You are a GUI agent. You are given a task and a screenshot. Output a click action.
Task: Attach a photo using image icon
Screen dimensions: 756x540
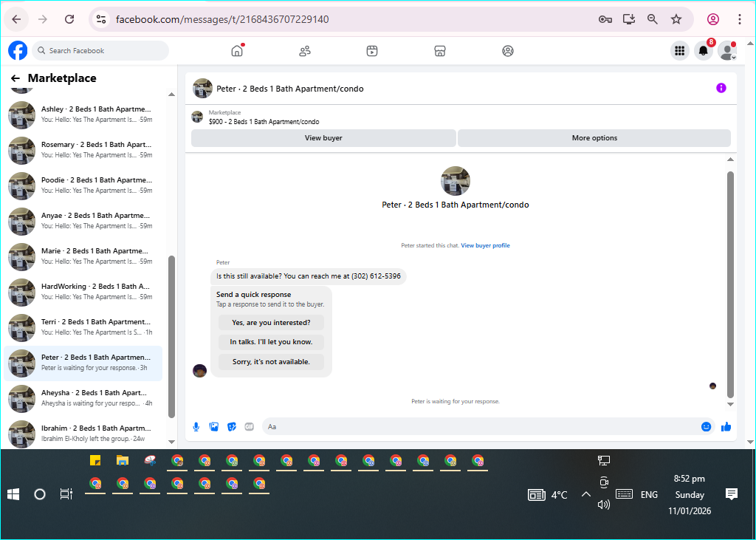pos(214,426)
